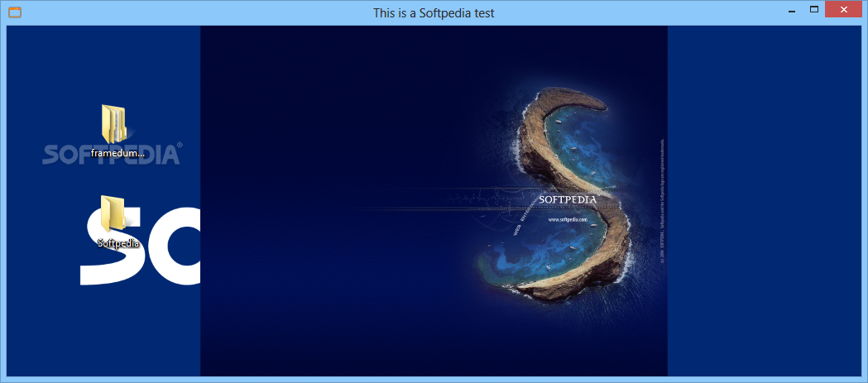Viewport: 868px width, 383px height.
Task: Select the Softpedia folder icon
Action: (x=113, y=213)
